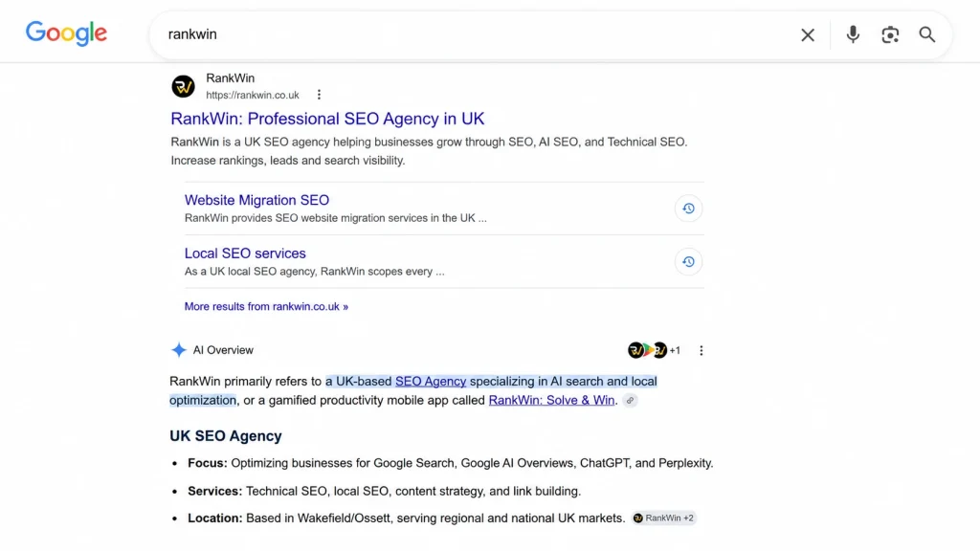Image resolution: width=980 pixels, height=551 pixels.
Task: Click the history icon beside Local SEO services
Action: pyautogui.click(x=688, y=262)
